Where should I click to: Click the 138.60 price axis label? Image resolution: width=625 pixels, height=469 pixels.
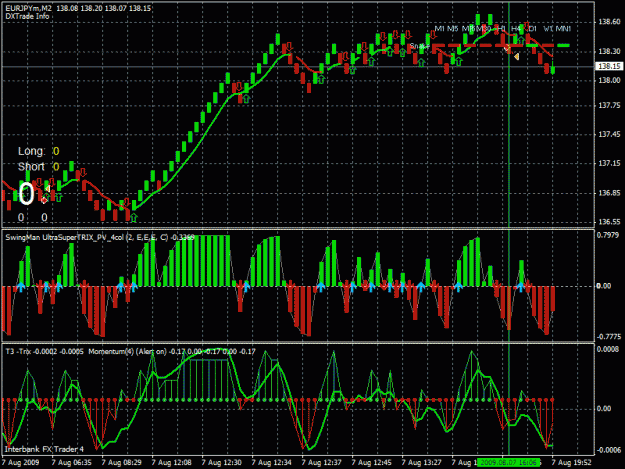coord(609,22)
